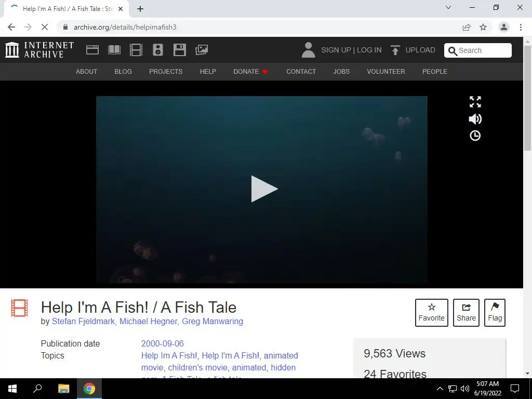Click the user avatar icon
The height and width of the screenshot is (399, 532).
tap(308, 50)
